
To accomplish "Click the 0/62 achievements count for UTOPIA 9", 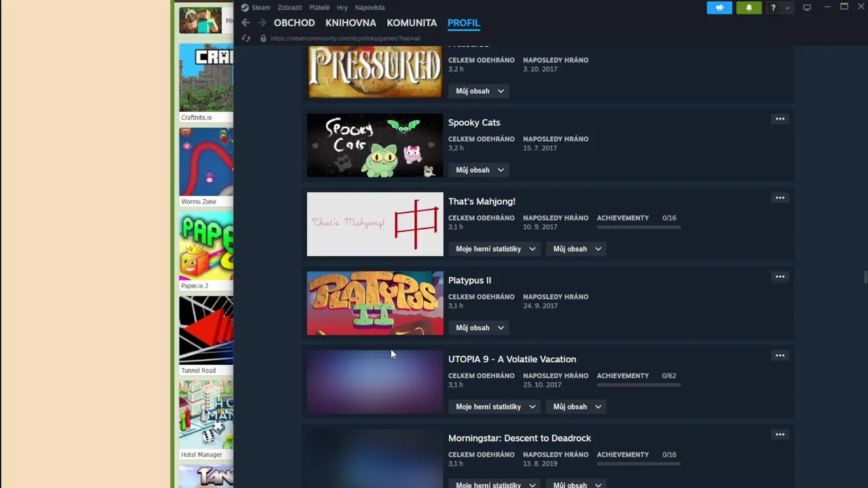I will click(x=669, y=376).
